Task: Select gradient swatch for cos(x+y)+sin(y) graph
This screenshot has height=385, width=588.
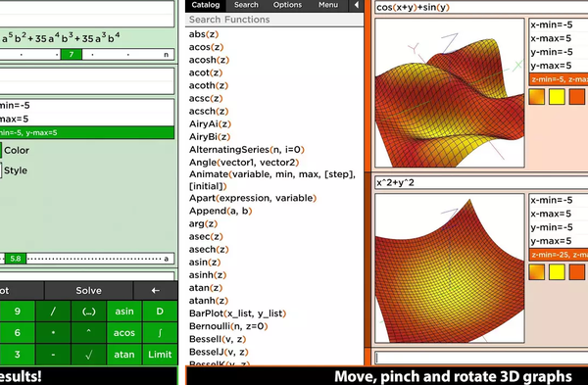Action: (x=537, y=96)
